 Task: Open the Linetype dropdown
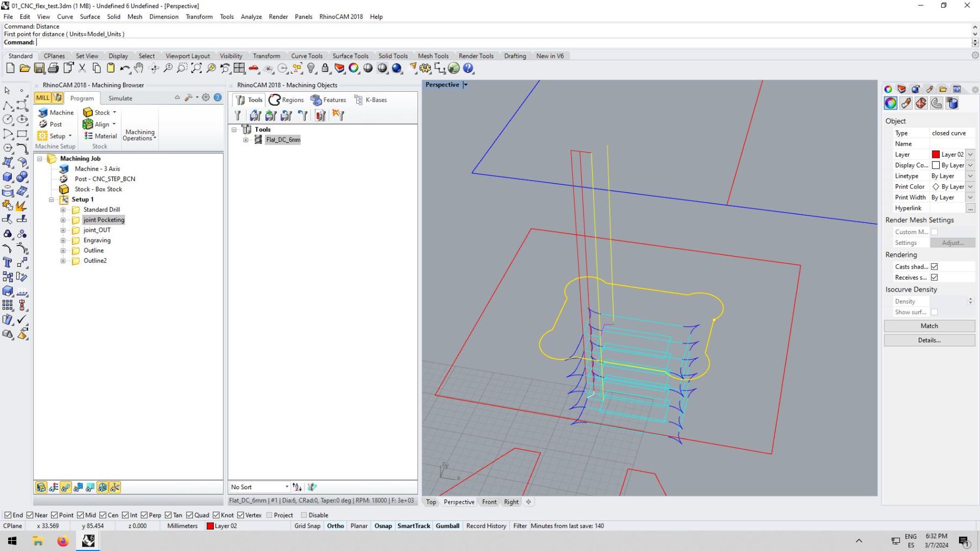[970, 176]
